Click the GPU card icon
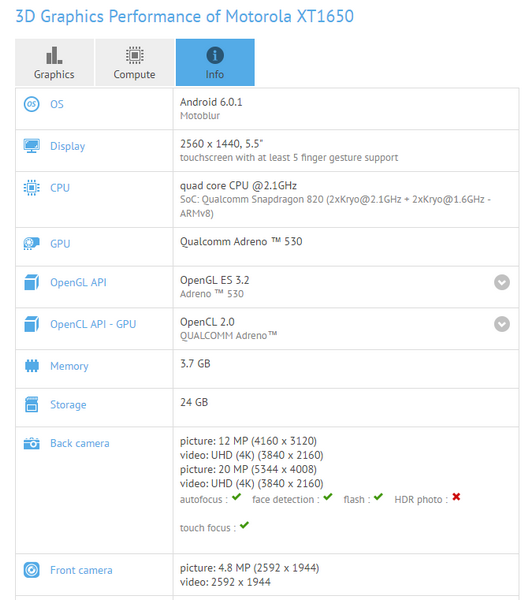 click(x=31, y=244)
